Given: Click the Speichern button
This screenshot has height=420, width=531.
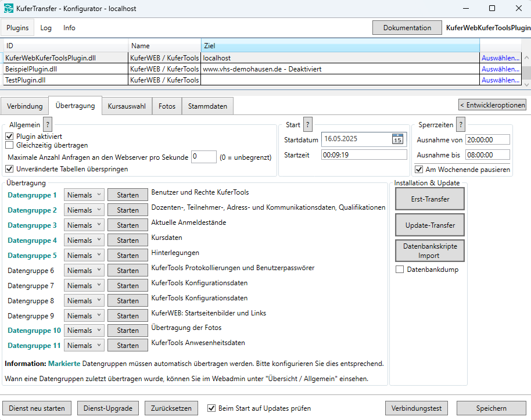Looking at the screenshot, I should pyautogui.click(x=491, y=408).
